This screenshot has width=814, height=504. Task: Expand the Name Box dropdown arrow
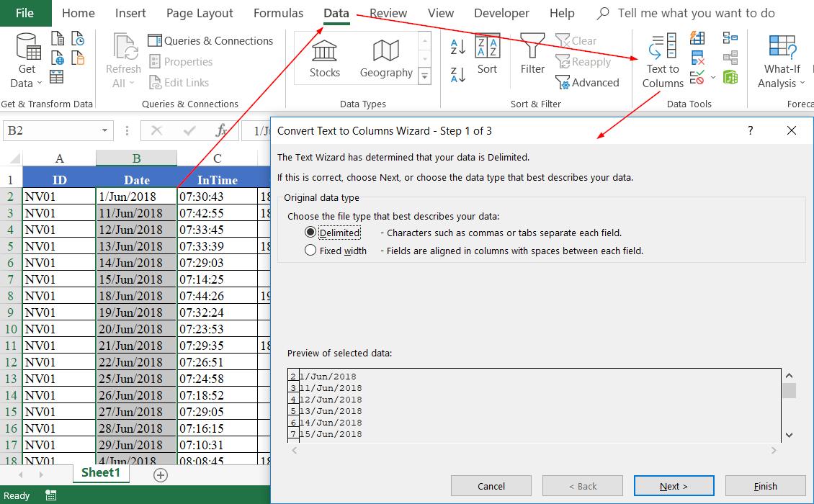coord(105,130)
